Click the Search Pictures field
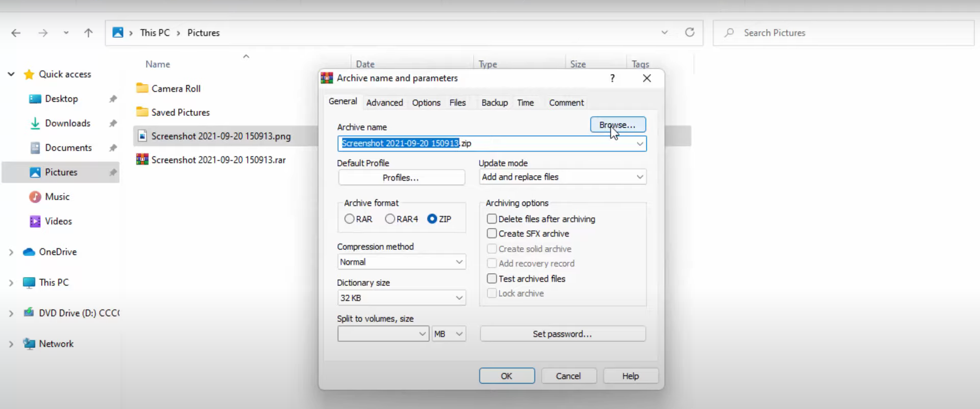This screenshot has width=980, height=409. pos(842,33)
